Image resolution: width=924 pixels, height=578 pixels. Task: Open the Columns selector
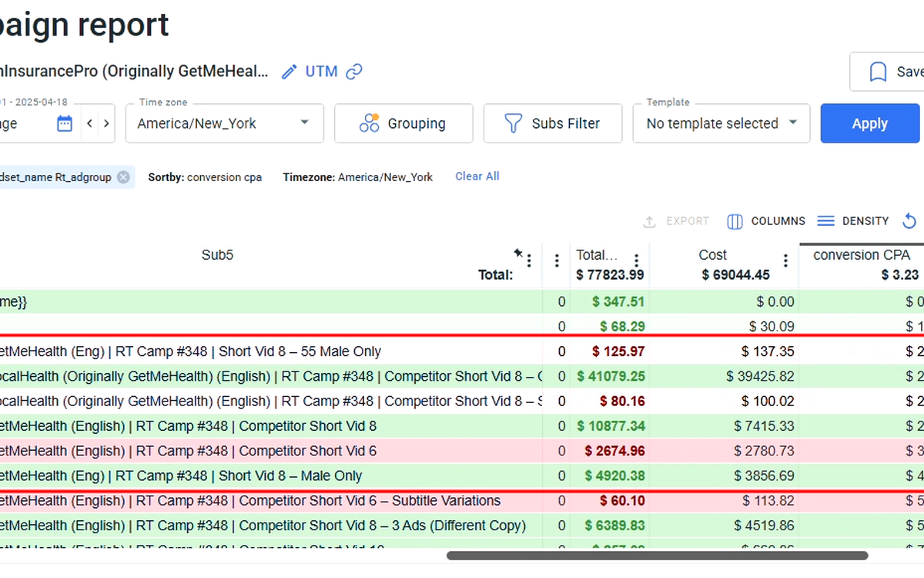pos(766,221)
